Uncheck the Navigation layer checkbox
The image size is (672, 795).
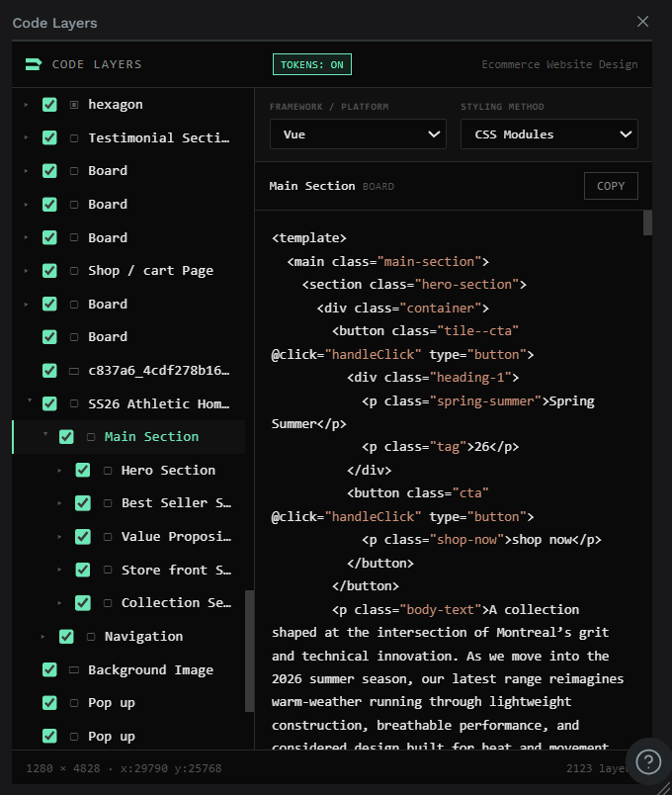click(x=66, y=637)
